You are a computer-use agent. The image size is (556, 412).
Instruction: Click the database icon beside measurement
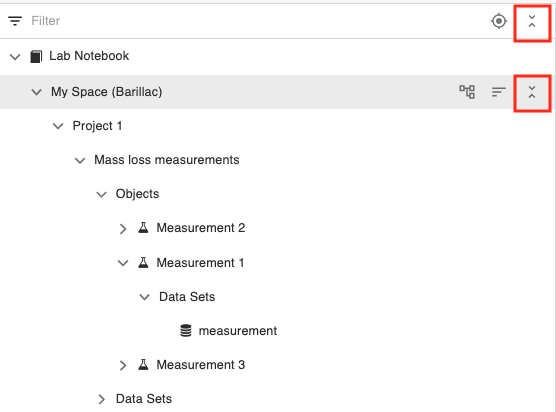point(186,330)
